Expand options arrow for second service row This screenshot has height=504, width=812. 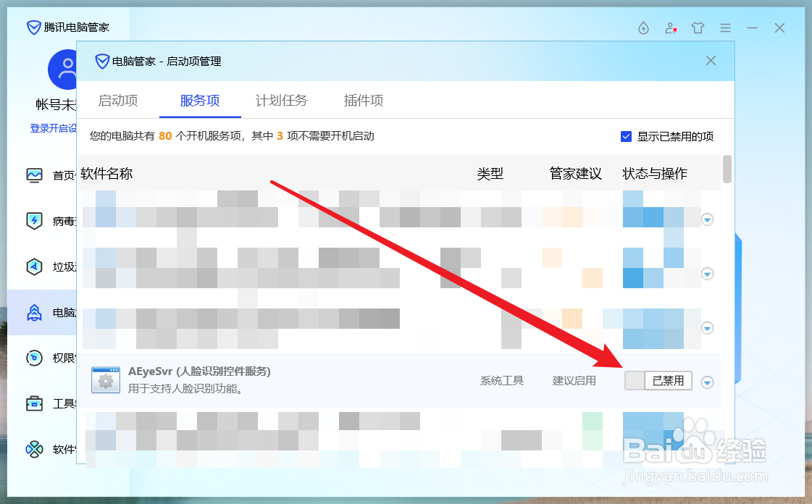pyautogui.click(x=708, y=274)
